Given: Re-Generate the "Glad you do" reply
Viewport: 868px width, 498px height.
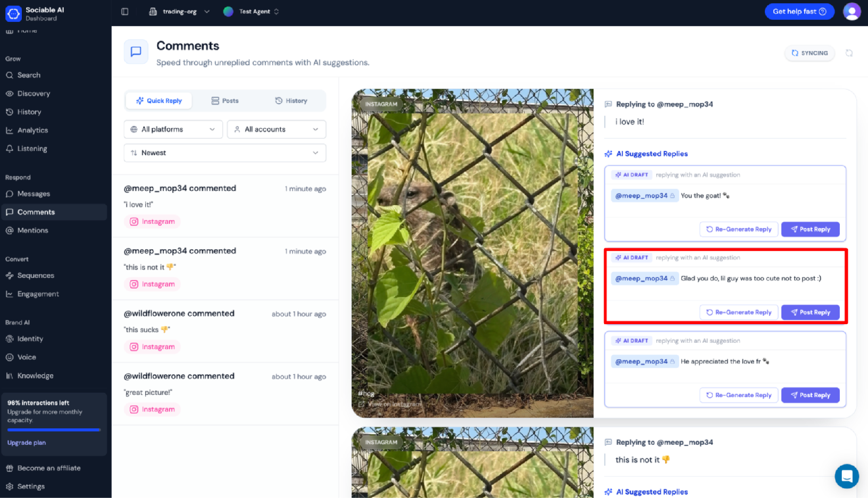Looking at the screenshot, I should pyautogui.click(x=739, y=312).
